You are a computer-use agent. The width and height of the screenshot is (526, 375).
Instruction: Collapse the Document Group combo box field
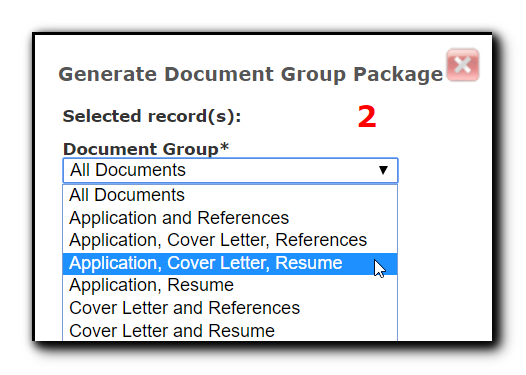pyautogui.click(x=230, y=170)
